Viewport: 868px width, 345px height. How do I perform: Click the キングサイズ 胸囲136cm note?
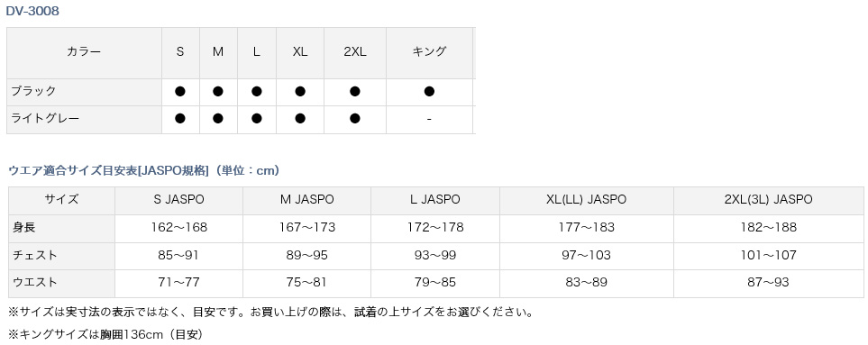(x=105, y=334)
